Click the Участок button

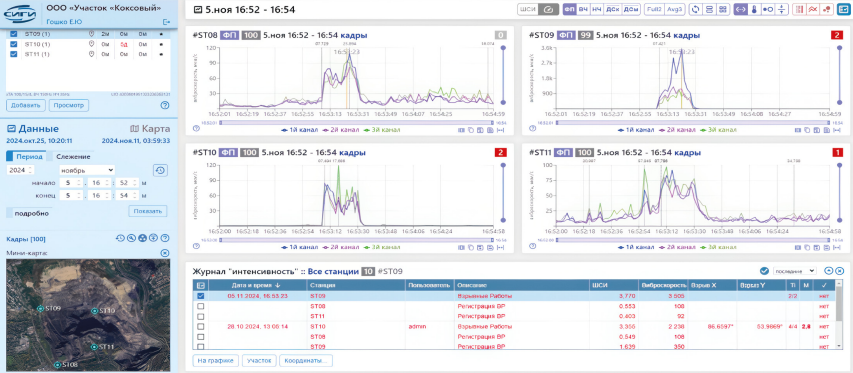click(x=258, y=360)
